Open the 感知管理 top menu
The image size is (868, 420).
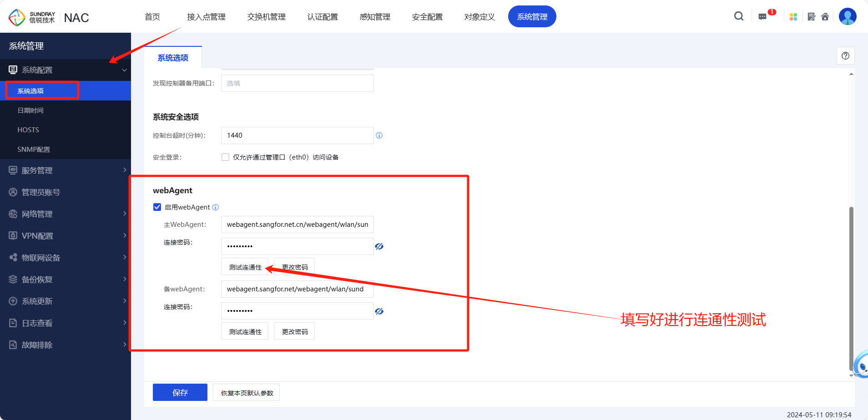point(375,17)
